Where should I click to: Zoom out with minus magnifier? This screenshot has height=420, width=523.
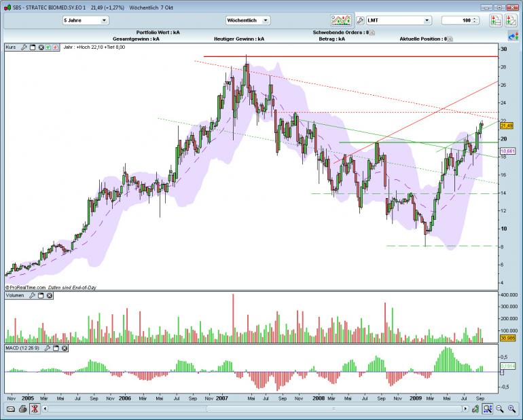[499, 408]
